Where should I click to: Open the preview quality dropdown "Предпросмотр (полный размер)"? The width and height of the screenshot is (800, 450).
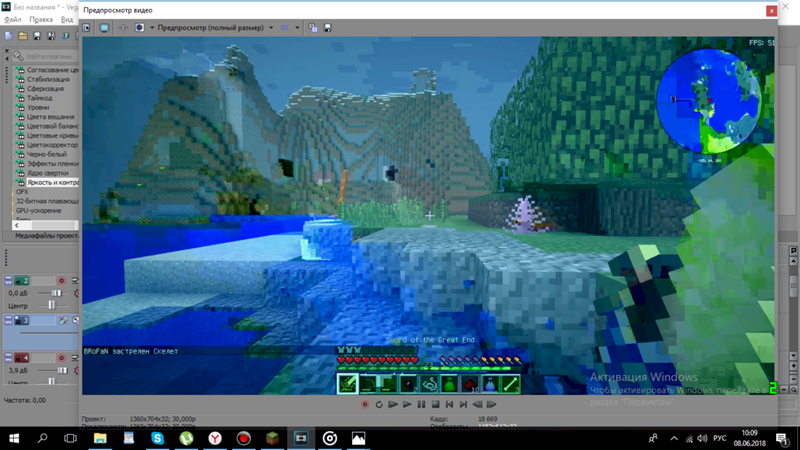(216, 28)
